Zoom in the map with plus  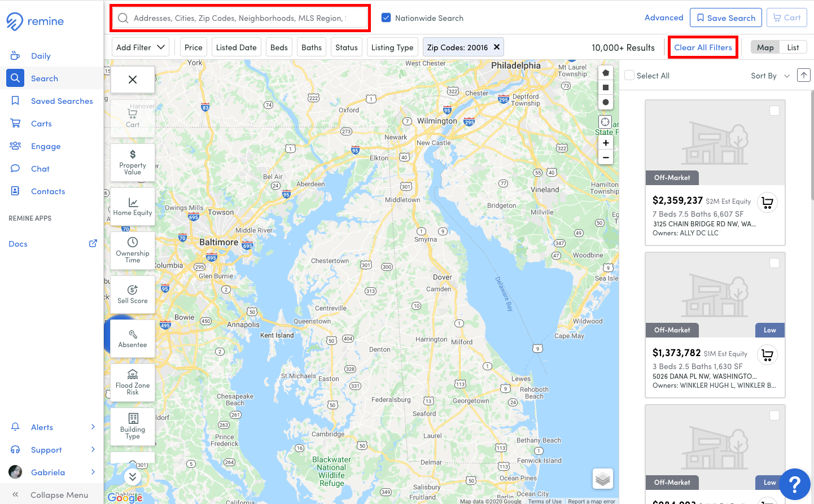(x=606, y=143)
